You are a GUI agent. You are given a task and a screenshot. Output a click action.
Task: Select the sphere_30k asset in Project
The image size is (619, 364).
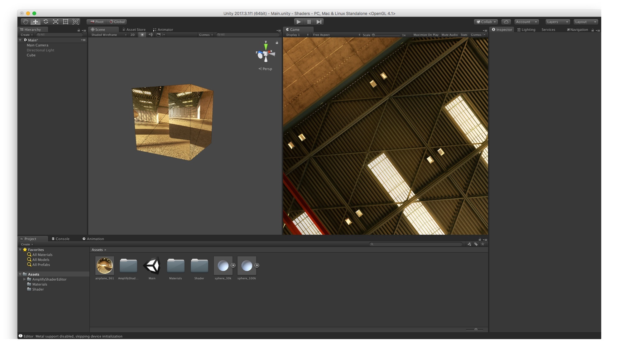(x=223, y=266)
